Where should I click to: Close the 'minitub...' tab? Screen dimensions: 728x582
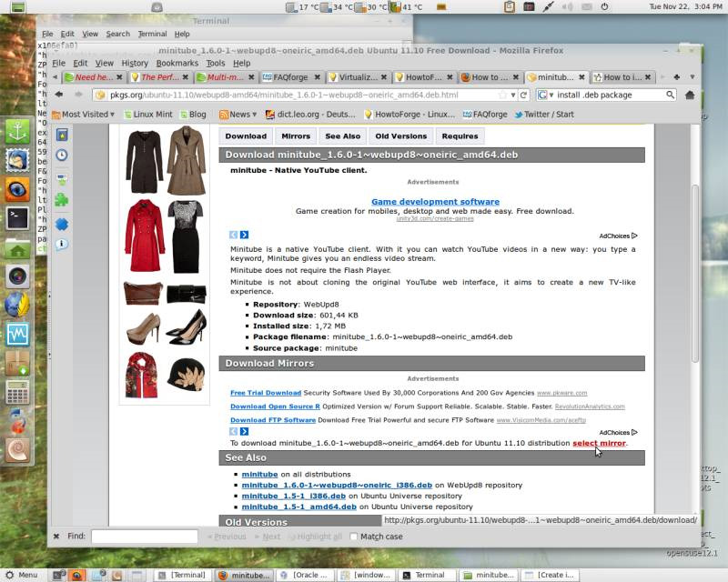click(581, 77)
